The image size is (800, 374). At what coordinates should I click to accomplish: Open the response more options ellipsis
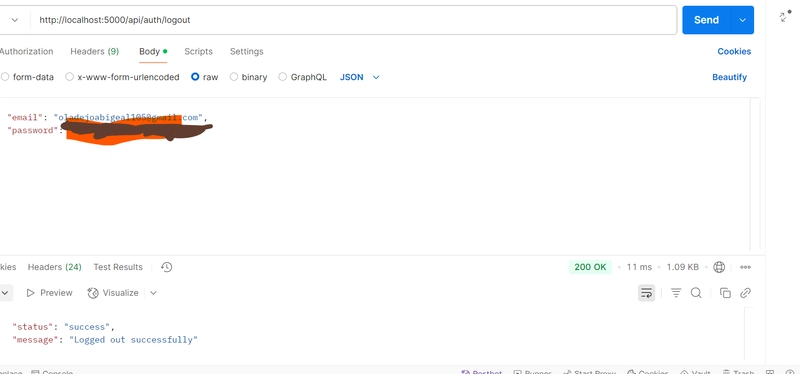tap(745, 267)
